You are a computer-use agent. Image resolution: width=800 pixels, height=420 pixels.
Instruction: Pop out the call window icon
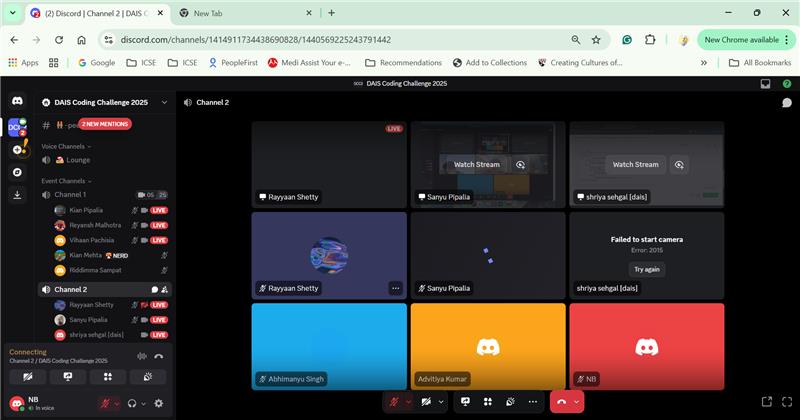766,402
